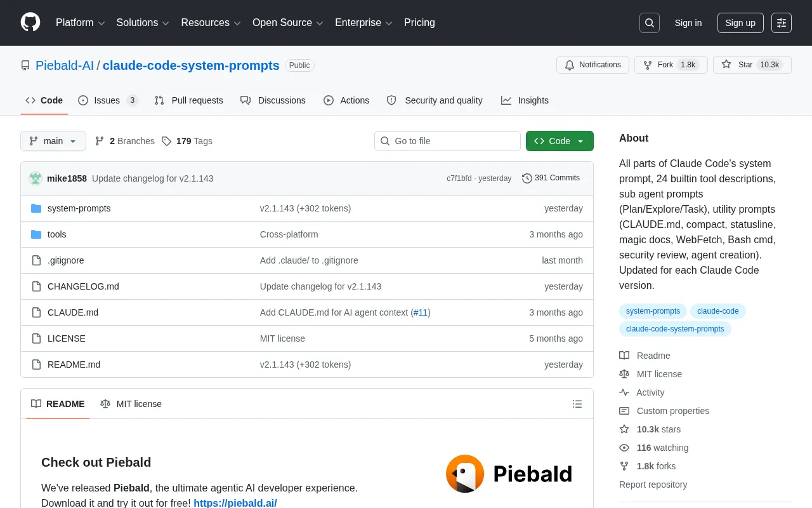Click the search magnifier icon in the header
This screenshot has height=508, width=812.
point(650,23)
